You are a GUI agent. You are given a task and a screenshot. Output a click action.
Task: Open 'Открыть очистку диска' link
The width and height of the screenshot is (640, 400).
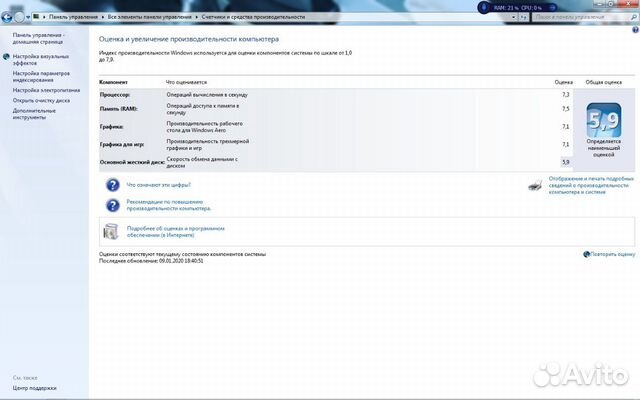point(41,100)
